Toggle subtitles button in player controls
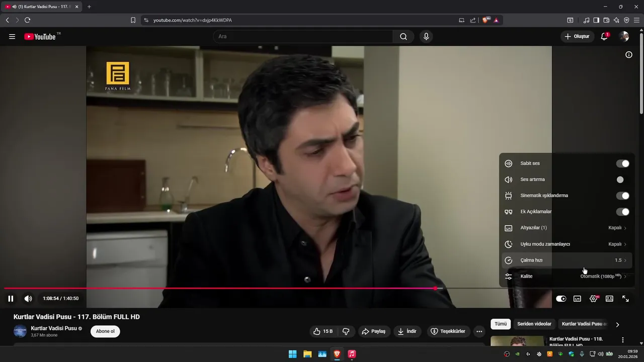This screenshot has width=644, height=362. click(577, 299)
